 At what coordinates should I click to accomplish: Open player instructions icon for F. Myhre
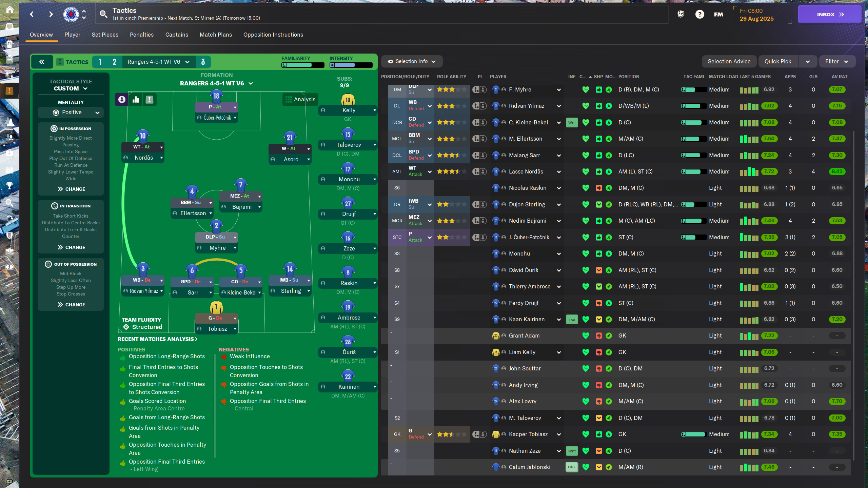[x=479, y=90]
